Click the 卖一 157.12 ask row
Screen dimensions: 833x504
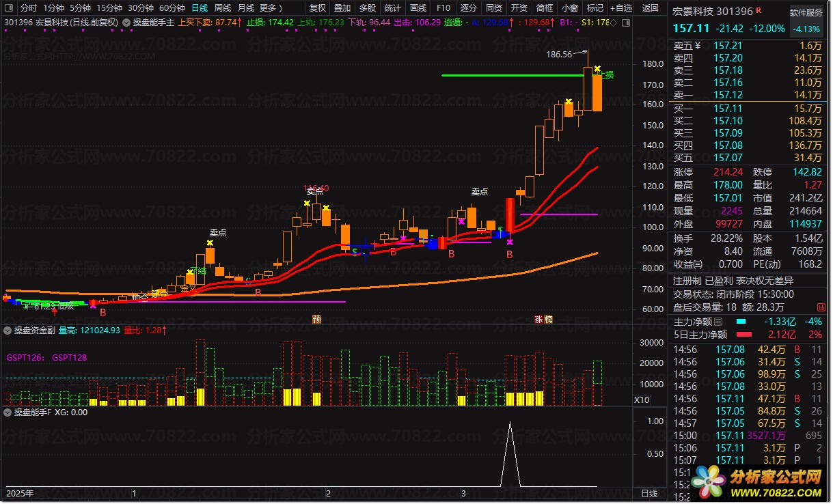click(749, 95)
